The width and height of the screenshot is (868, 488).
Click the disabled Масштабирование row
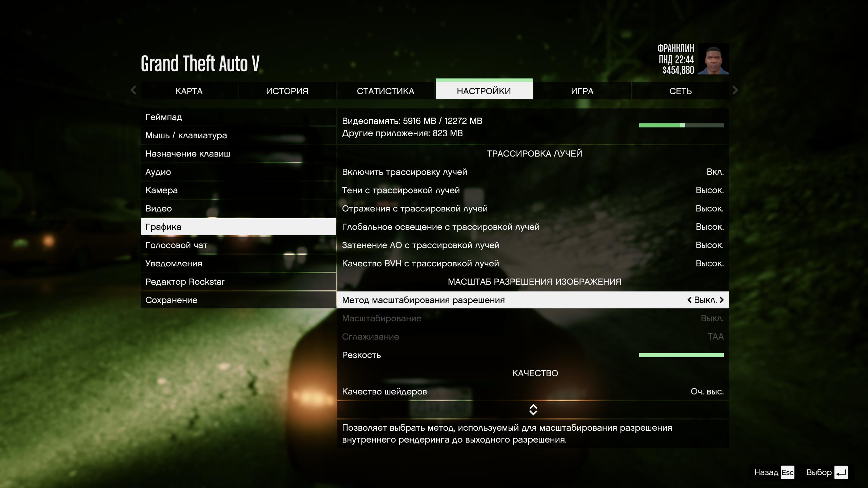pyautogui.click(x=533, y=318)
